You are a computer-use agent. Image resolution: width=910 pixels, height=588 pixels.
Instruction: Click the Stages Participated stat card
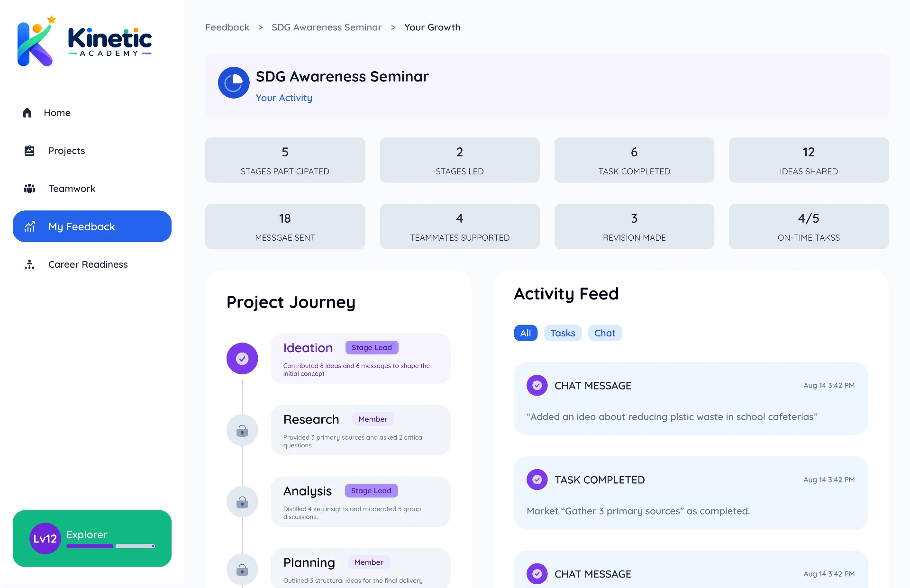pyautogui.click(x=285, y=160)
